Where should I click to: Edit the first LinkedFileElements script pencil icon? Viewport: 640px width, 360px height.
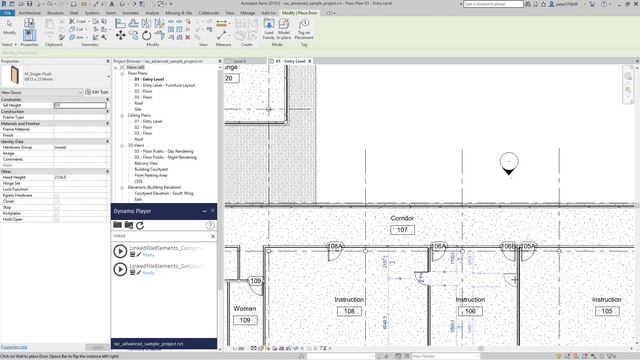tap(139, 255)
